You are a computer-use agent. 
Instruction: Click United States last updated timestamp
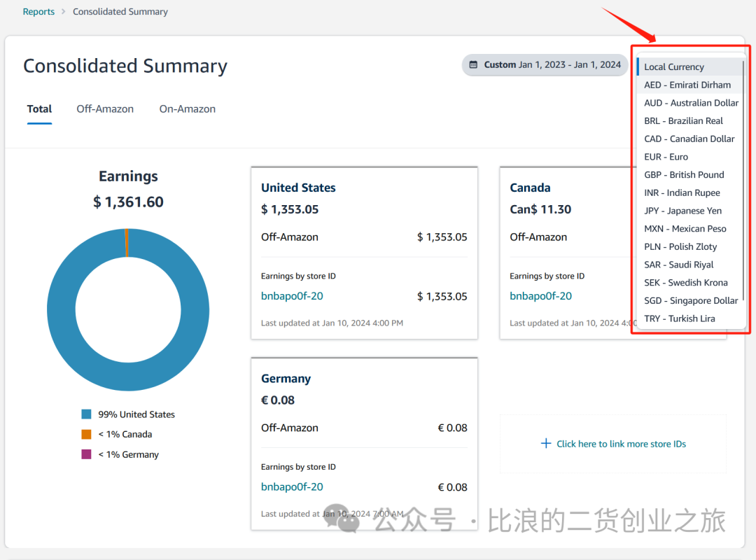[x=332, y=323]
